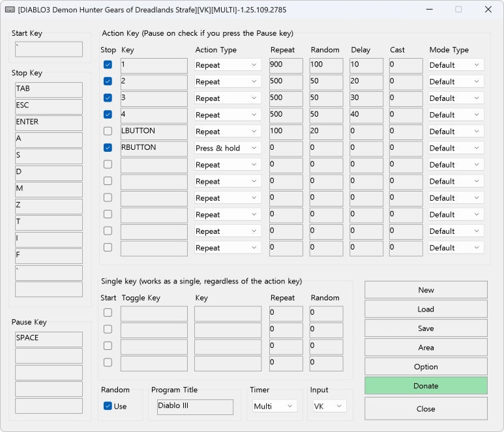Click the first Single key Toggle Key field
The height and width of the screenshot is (432, 504).
coord(155,314)
